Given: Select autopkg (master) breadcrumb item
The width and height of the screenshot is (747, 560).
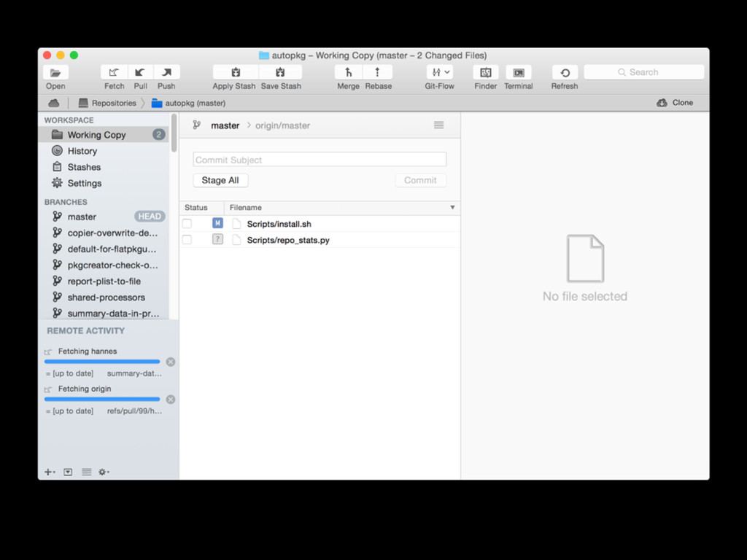Looking at the screenshot, I should point(189,103).
